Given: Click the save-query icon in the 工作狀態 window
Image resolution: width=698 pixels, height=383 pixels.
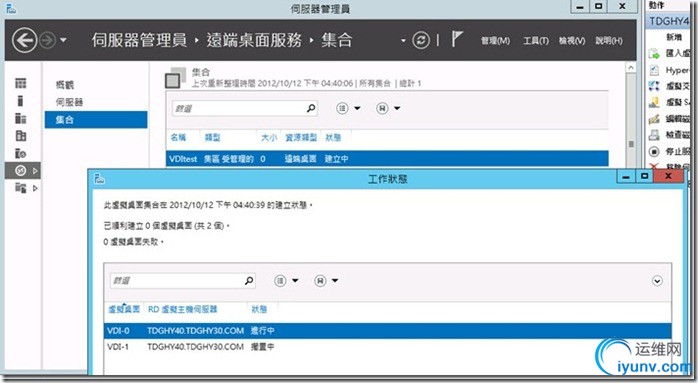Looking at the screenshot, I should click(x=320, y=281).
